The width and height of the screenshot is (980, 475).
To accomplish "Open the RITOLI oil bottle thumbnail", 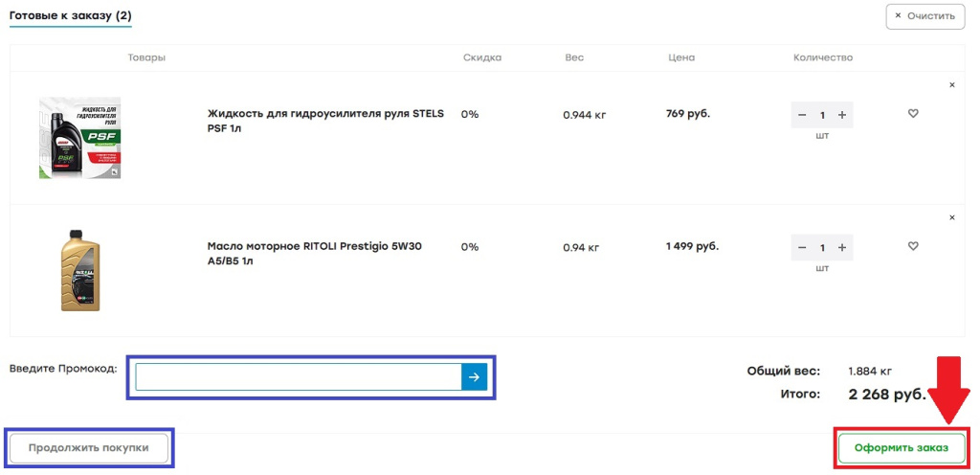I will click(79, 269).
